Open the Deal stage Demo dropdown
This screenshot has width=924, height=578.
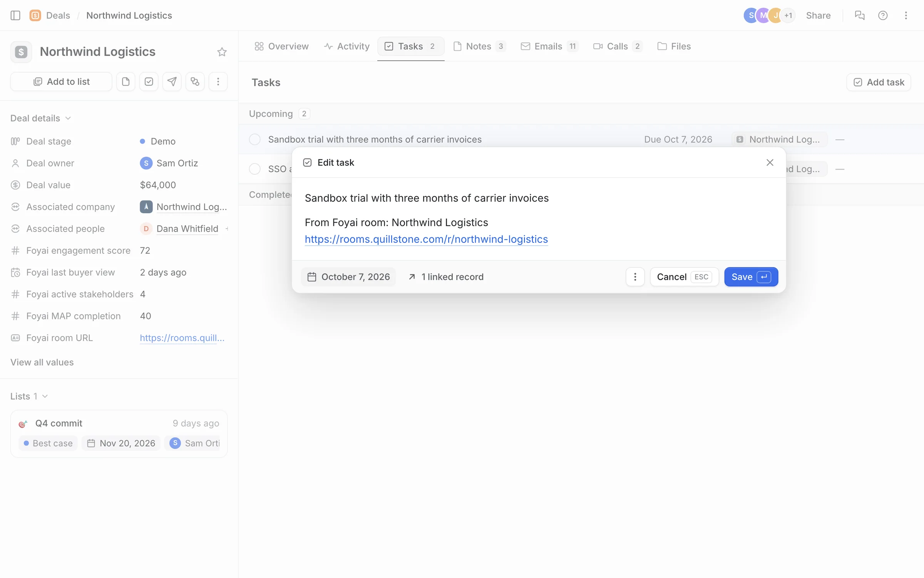point(158,141)
